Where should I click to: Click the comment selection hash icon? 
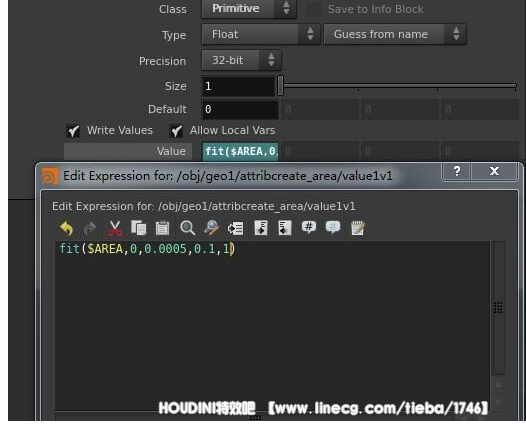[x=309, y=228]
